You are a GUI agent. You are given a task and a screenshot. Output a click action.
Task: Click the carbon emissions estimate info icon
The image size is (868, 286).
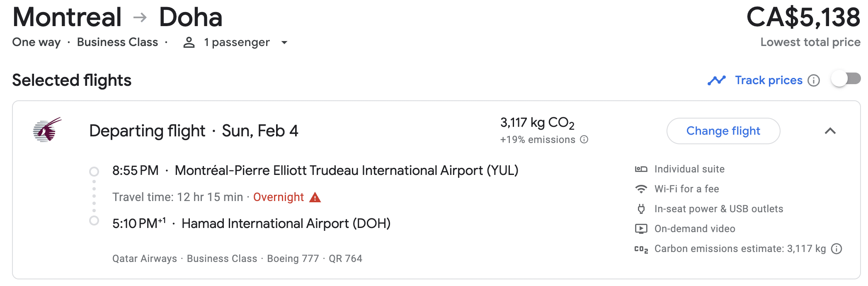point(837,249)
